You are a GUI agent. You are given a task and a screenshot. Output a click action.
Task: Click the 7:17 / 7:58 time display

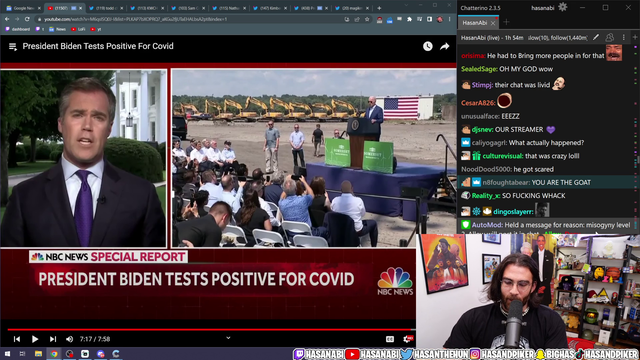95,339
